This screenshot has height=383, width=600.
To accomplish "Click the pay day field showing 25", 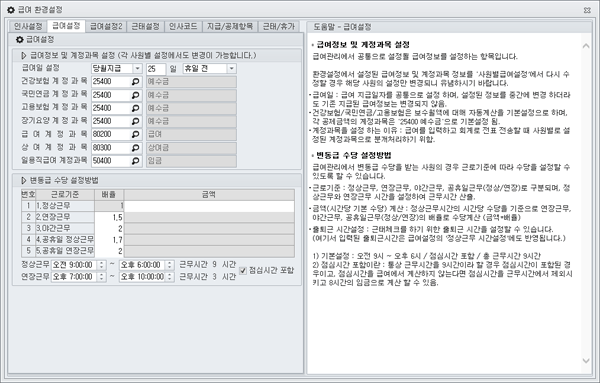I will [x=156, y=69].
